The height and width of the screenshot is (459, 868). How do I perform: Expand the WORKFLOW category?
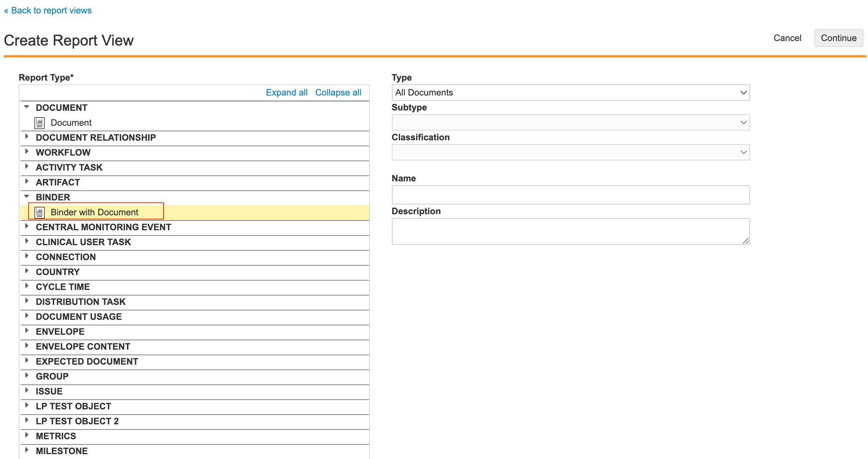pyautogui.click(x=26, y=152)
